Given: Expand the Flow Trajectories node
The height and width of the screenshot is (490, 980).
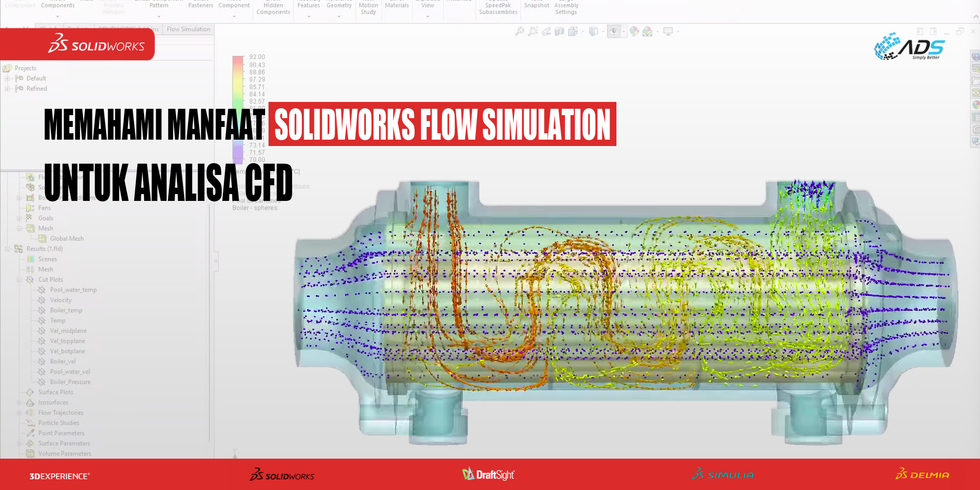Looking at the screenshot, I should pyautogui.click(x=19, y=413).
